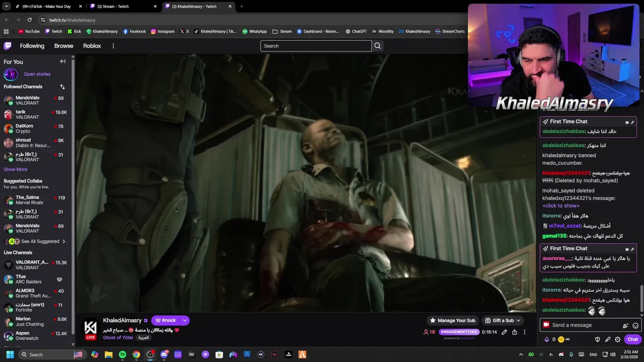Open Marlon Just Chatting channel
Screen dimensions: 644x362
(35, 321)
